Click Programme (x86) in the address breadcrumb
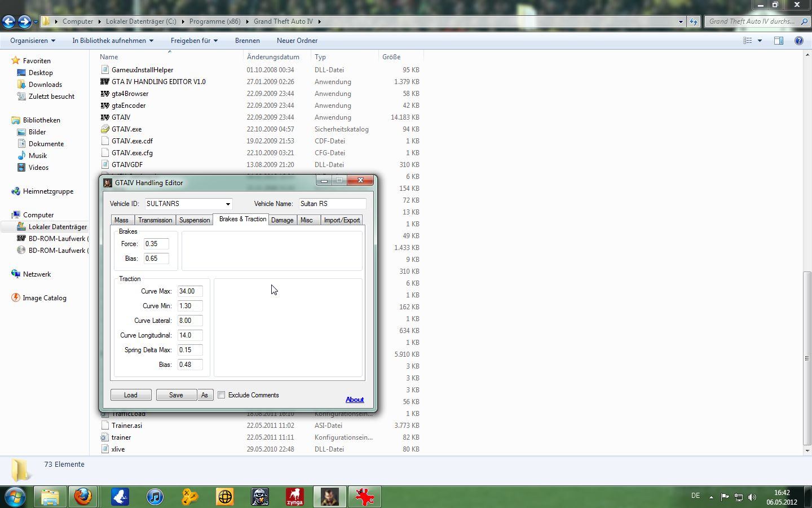 (215, 21)
